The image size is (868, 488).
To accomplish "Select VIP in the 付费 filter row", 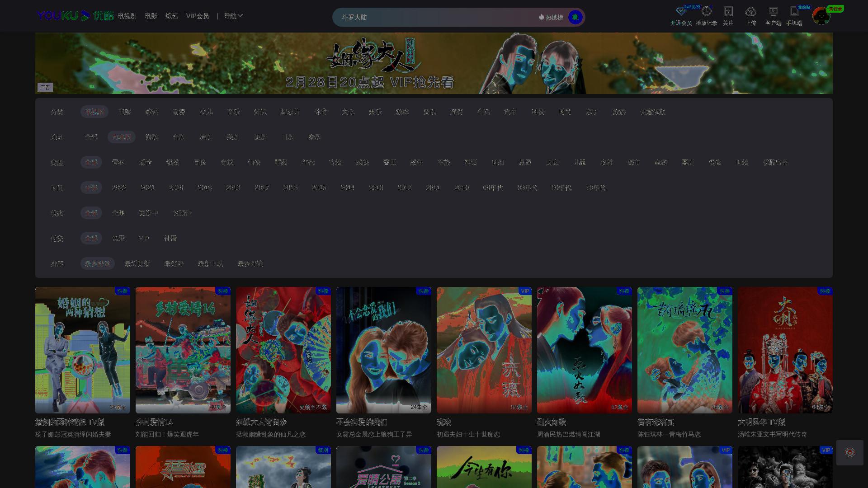I will tap(144, 238).
